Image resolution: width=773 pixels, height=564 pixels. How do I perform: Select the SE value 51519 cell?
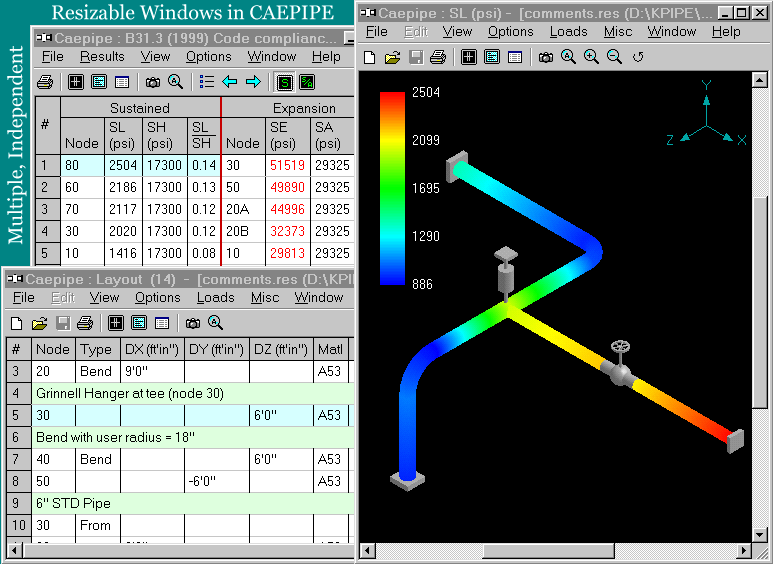[287, 165]
